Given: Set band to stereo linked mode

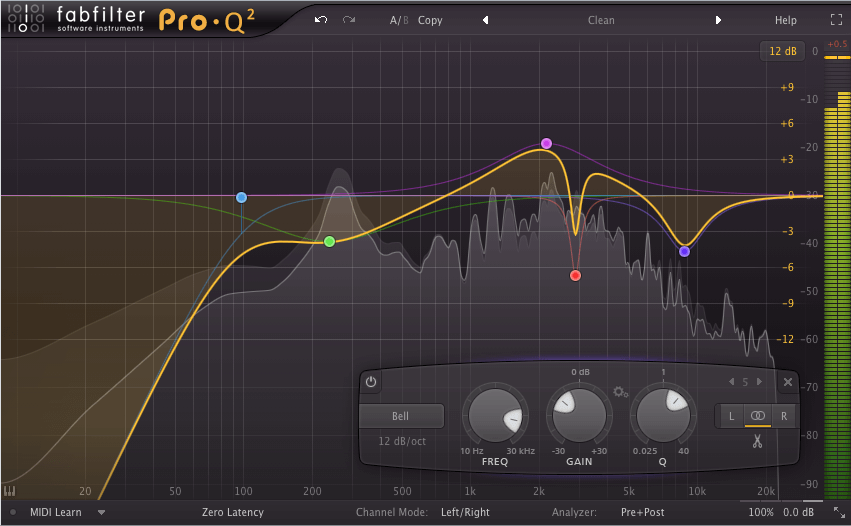Looking at the screenshot, I should pyautogui.click(x=758, y=416).
